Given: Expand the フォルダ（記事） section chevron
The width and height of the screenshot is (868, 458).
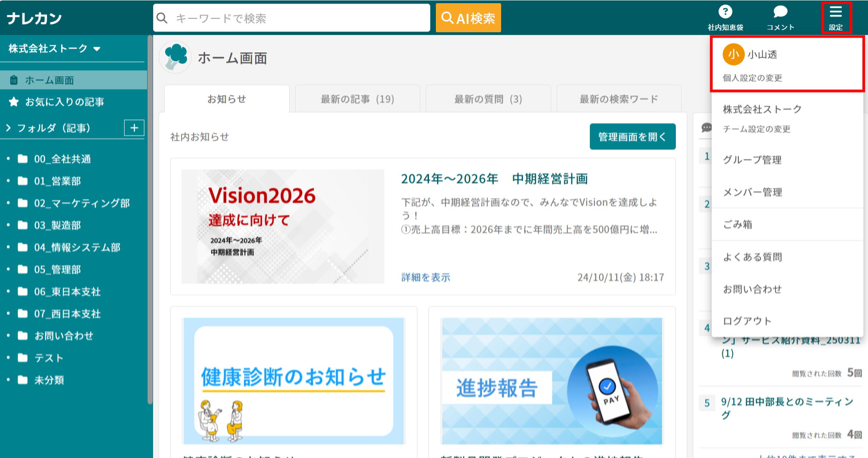Looking at the screenshot, I should coord(8,128).
